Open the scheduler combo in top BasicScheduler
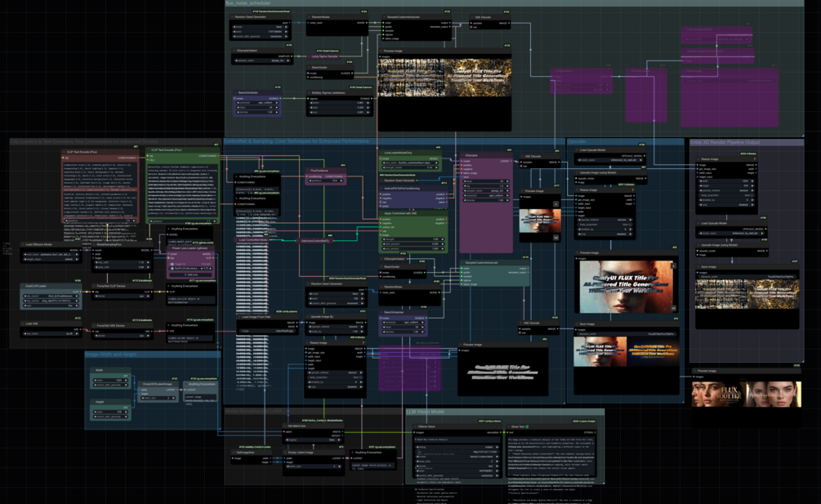The image size is (821, 504). pyautogui.click(x=257, y=103)
